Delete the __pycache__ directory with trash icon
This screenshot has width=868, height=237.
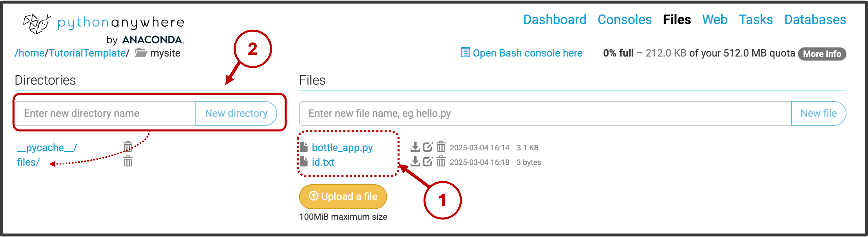coord(128,147)
